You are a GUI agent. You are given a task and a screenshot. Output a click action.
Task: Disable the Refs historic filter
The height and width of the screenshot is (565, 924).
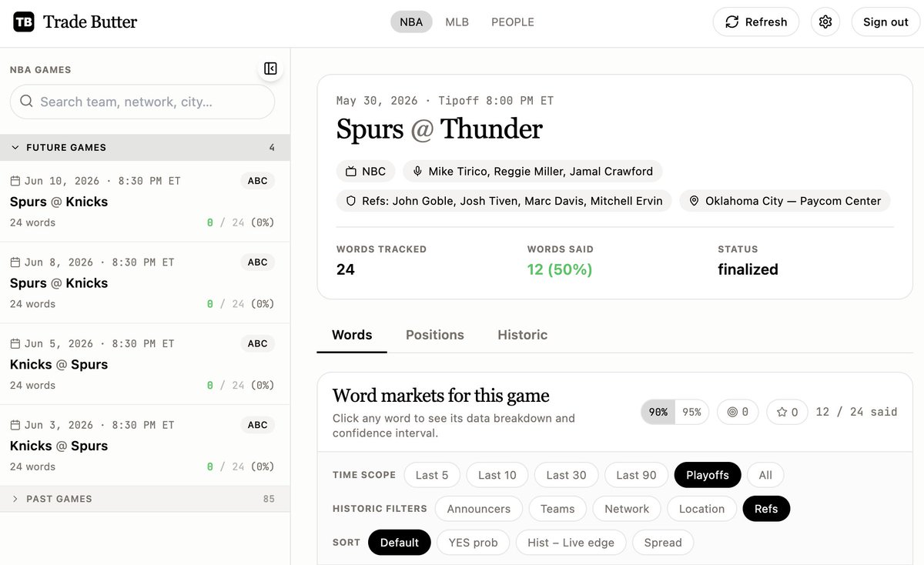766,509
